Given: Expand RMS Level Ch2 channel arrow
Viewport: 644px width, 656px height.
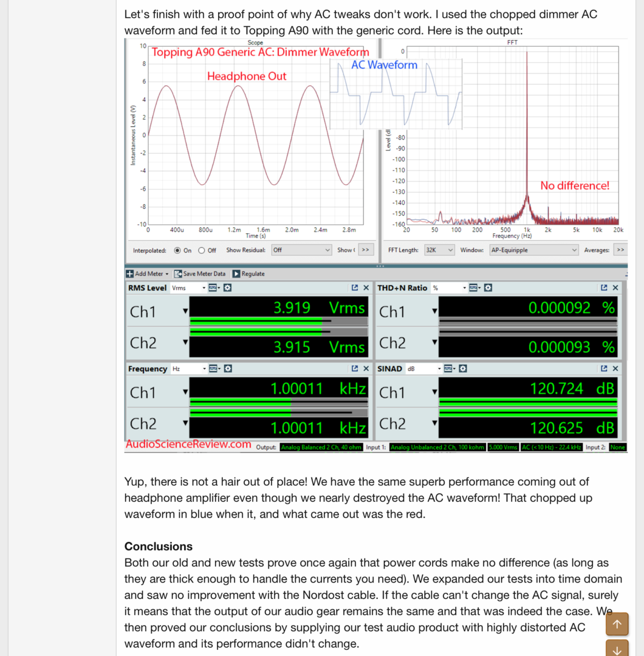Looking at the screenshot, I should [185, 342].
